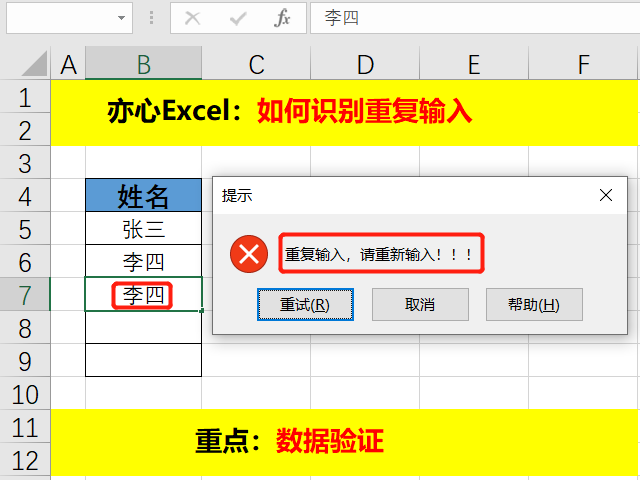The image size is (640, 480).
Task: Click the 姓名 header cell
Action: (144, 196)
